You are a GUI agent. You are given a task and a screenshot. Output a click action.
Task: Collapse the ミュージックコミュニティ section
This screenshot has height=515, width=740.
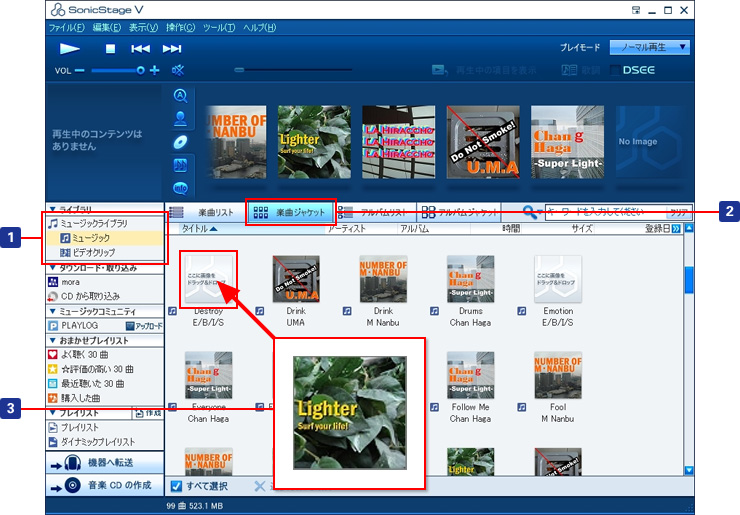pyautogui.click(x=52, y=311)
